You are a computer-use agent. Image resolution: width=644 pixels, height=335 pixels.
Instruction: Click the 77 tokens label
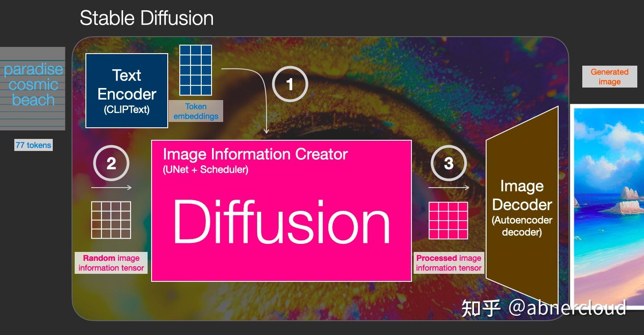pos(33,145)
